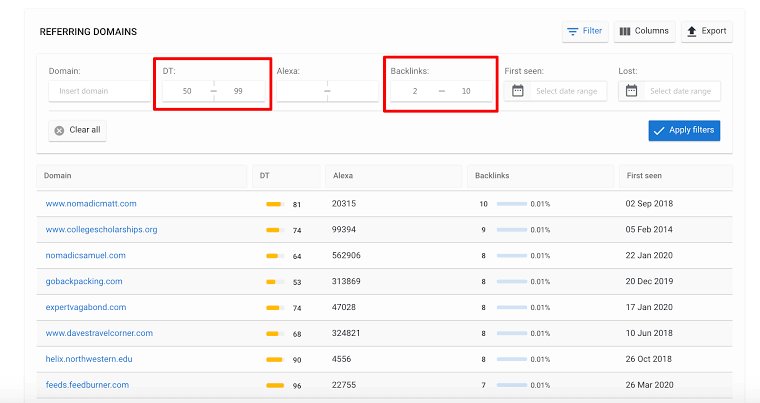Sort by the Alexa column header
Screen dimensions: 760x403
click(343, 176)
